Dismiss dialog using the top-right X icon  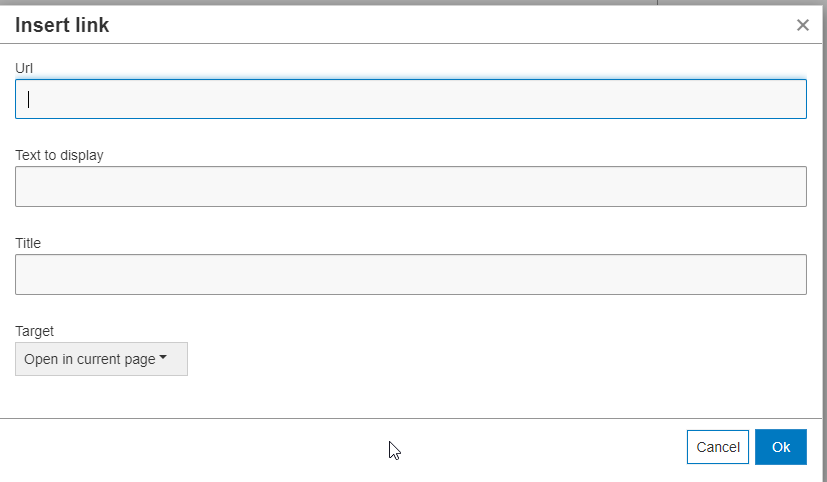point(802,26)
